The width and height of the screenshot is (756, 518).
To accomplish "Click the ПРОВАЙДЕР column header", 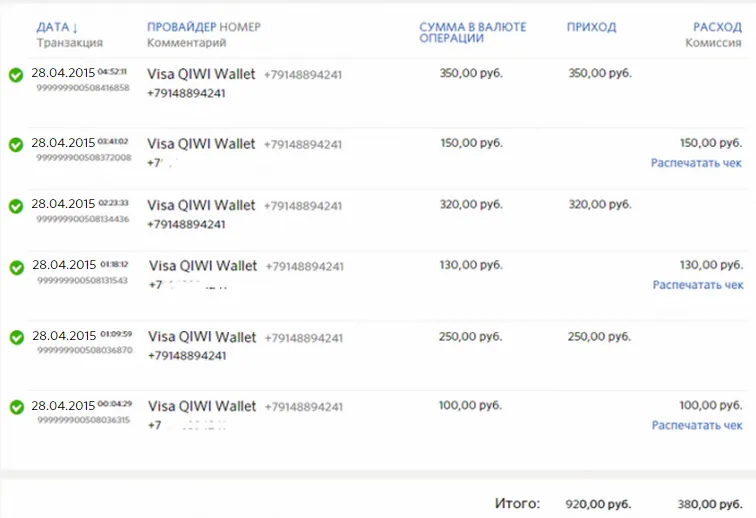I will (x=182, y=27).
